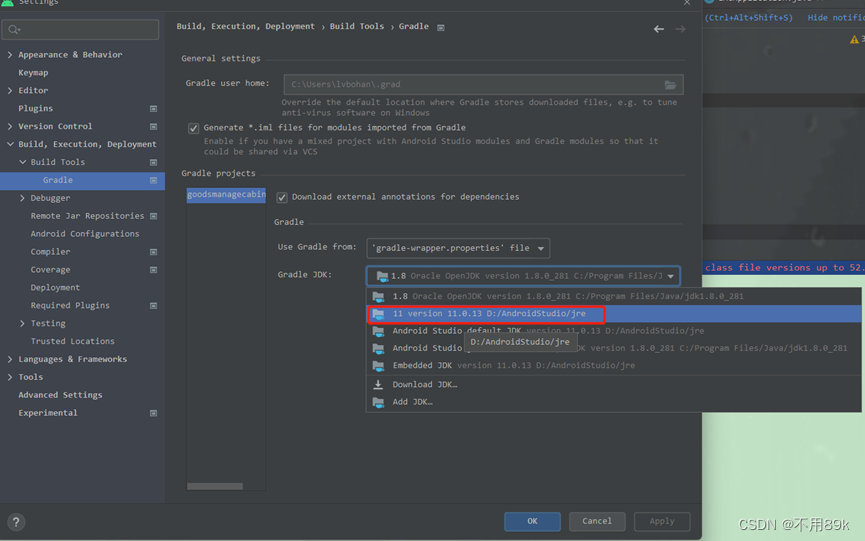This screenshot has height=541, width=865.
Task: Expand the Editor section
Action: 10,90
